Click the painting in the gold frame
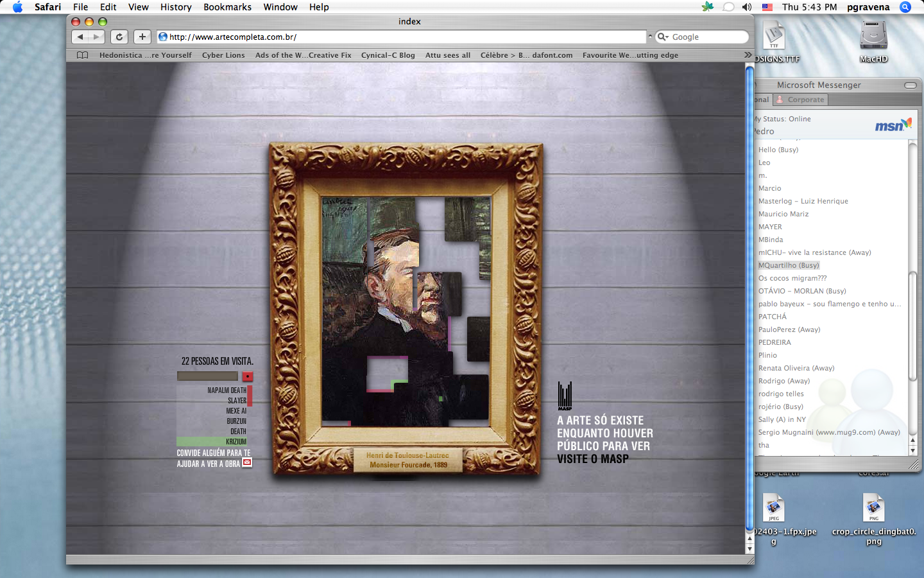 pyautogui.click(x=406, y=311)
